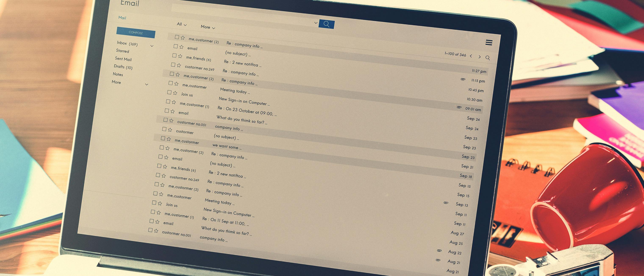Go to previous page of emails arrow
Screen dimensions: 644x276
click(471, 56)
